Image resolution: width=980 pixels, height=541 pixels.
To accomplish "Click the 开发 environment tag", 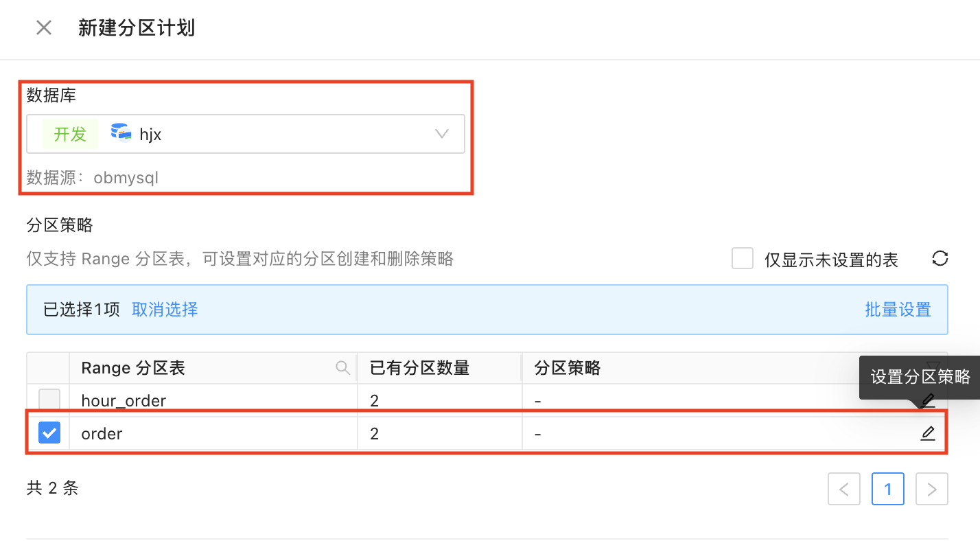I will 70,134.
